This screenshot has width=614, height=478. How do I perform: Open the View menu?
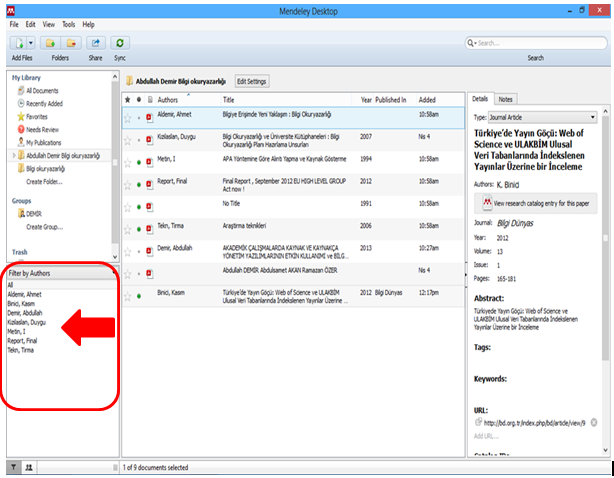coord(49,24)
